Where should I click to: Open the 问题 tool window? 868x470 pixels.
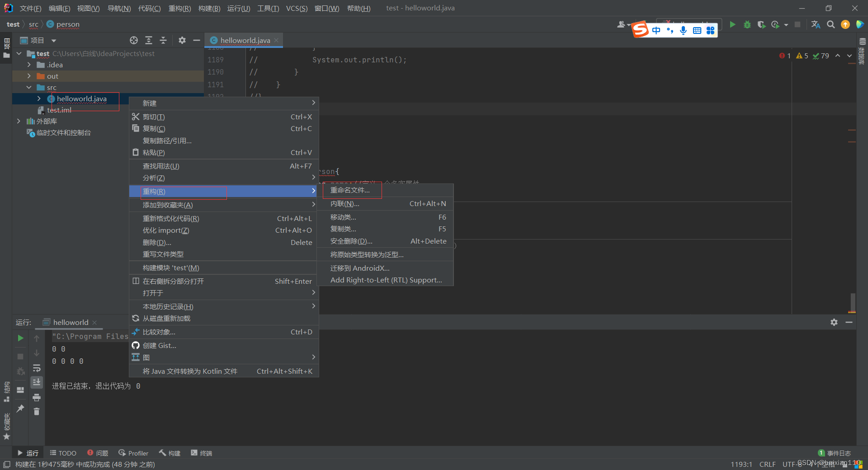click(x=98, y=453)
